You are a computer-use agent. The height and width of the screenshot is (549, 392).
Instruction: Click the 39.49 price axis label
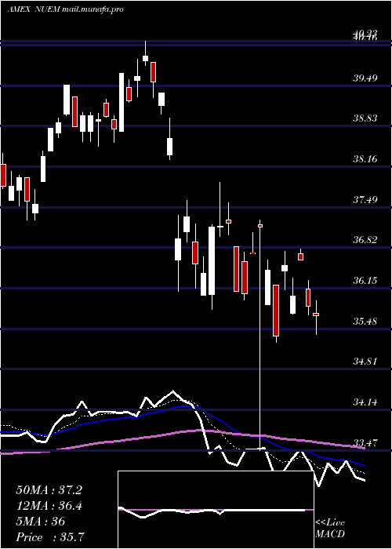click(365, 78)
